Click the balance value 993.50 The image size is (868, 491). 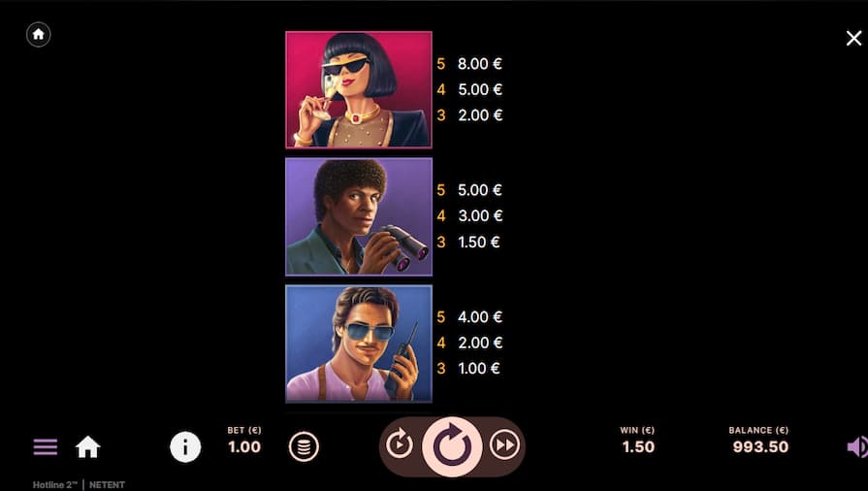[x=760, y=446]
